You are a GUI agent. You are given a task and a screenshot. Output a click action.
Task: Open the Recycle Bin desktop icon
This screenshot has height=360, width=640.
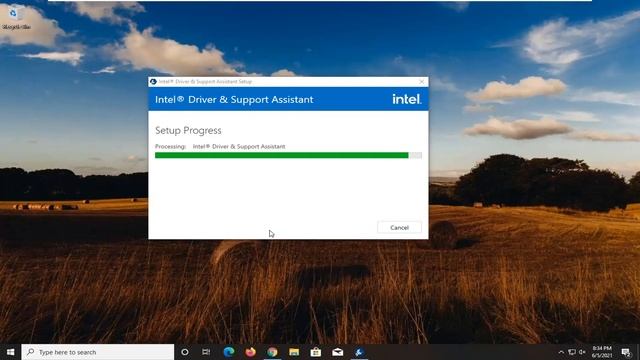16,17
